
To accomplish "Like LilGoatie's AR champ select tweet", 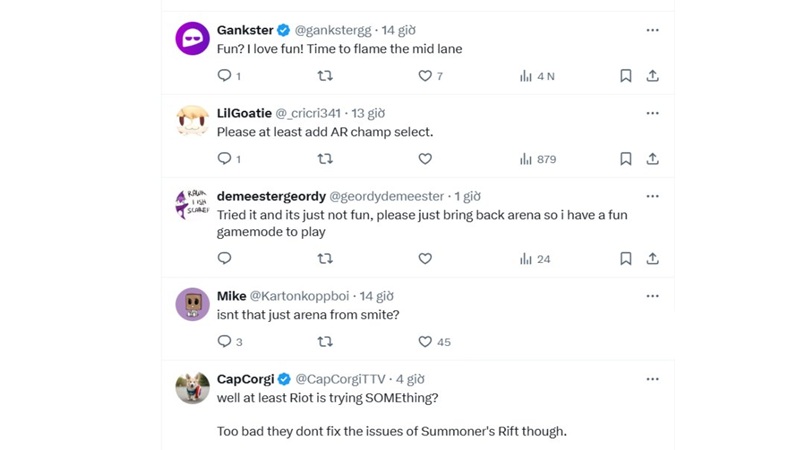I will point(425,159).
